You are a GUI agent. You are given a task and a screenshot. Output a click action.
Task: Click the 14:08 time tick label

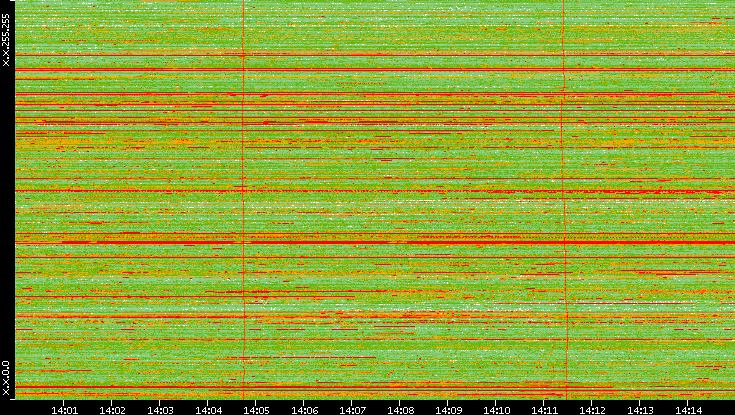[x=400, y=409]
